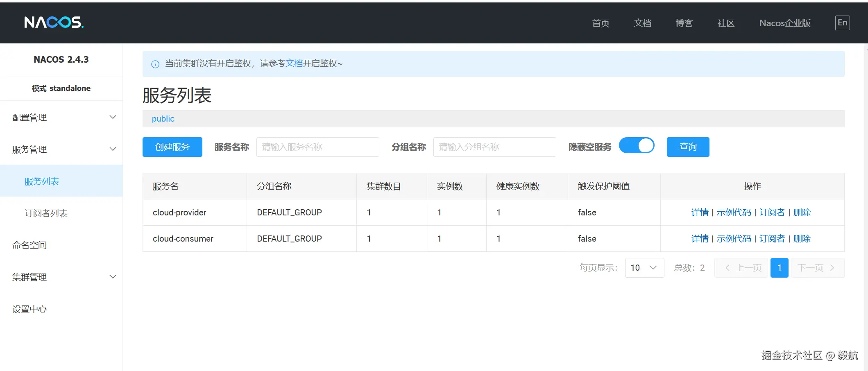Click 删除 for cloud-provider
Screen dimensions: 868x371
coord(802,213)
